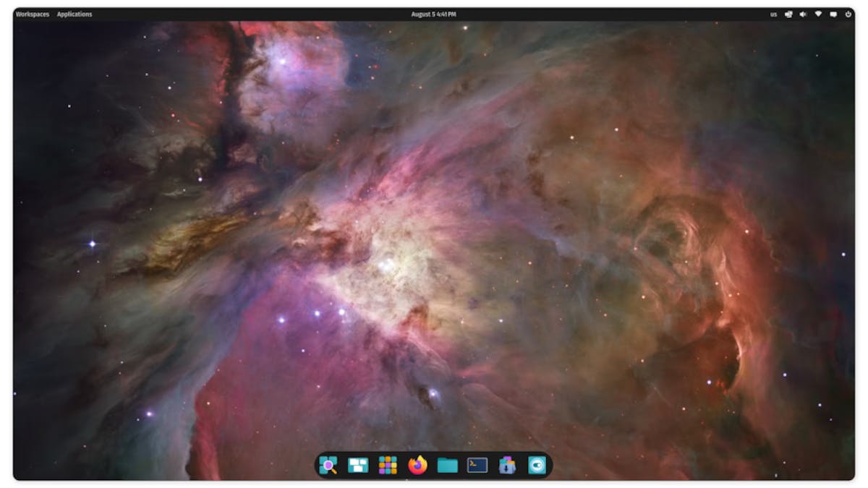Viewport: 868px width, 488px height.
Task: Click Workspaces in the top panel
Action: [x=33, y=14]
